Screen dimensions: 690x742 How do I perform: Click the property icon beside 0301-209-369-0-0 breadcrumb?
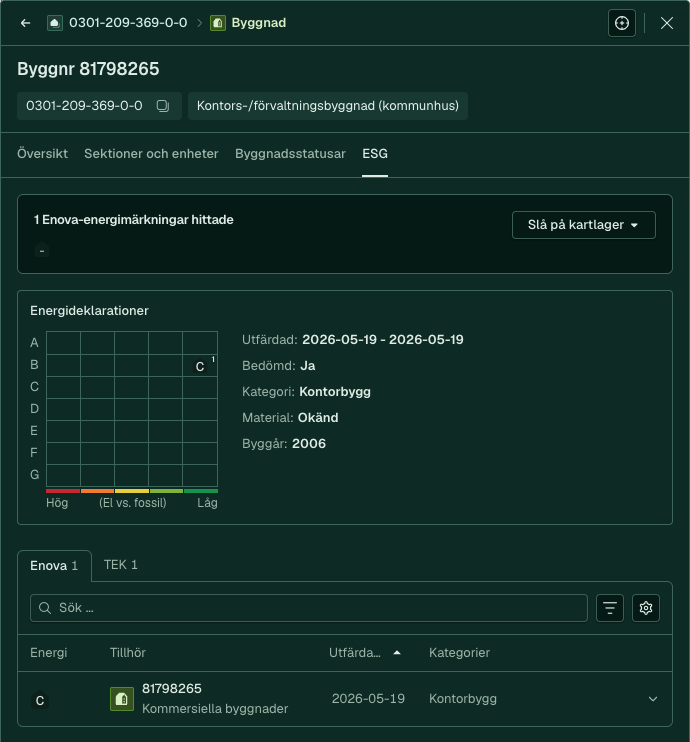(x=55, y=23)
